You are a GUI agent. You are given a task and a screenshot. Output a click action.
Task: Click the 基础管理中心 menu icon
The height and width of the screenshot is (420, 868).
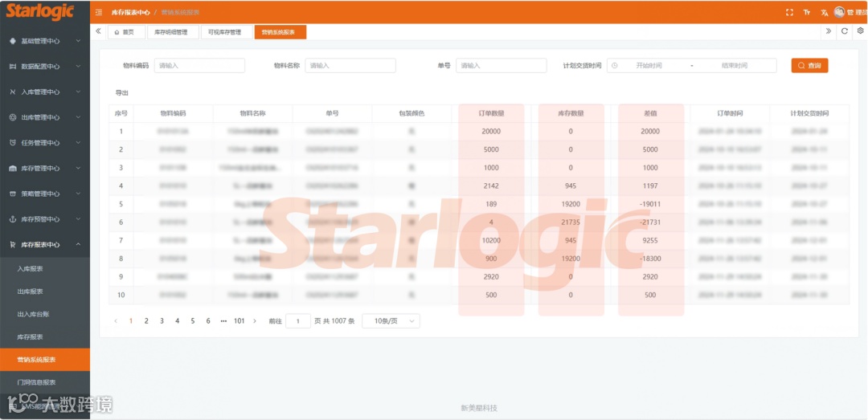tap(13, 41)
